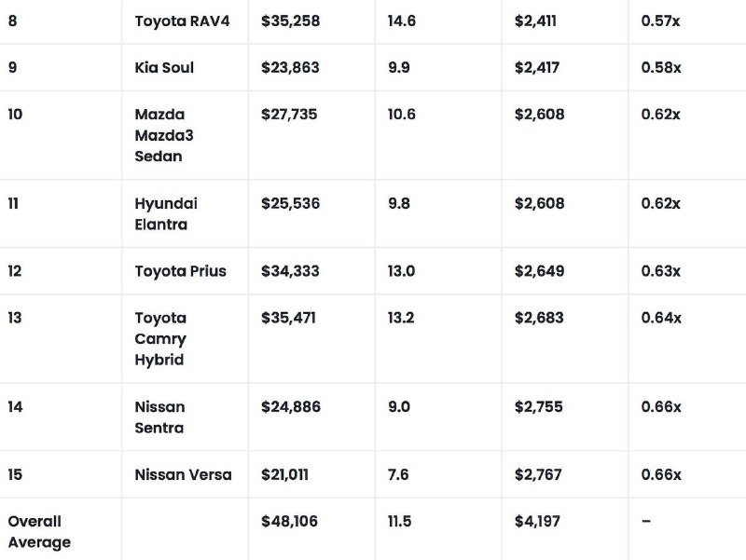The image size is (746, 560).
Task: Click the Toyota Prius model name
Action: [180, 271]
